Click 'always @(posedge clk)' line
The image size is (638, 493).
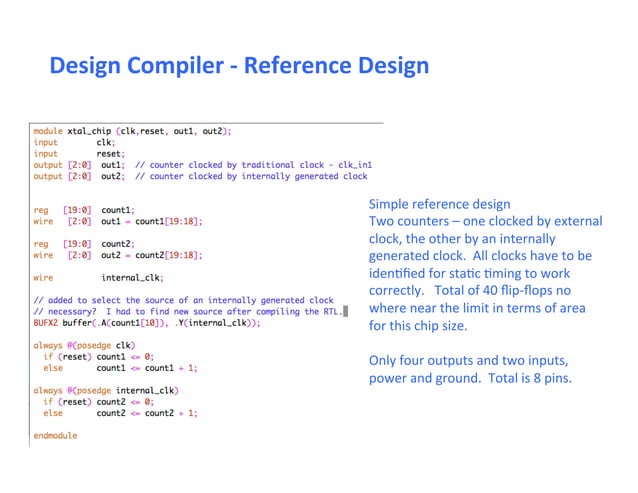(84, 345)
